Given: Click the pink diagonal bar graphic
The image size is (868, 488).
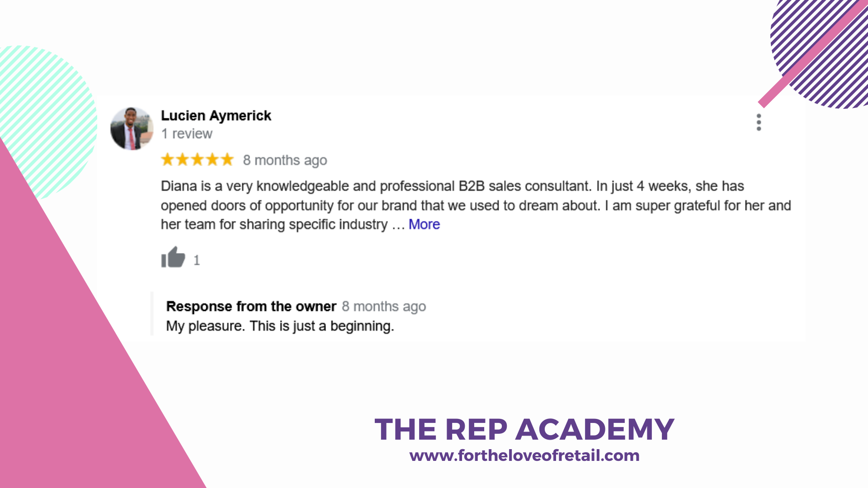Looking at the screenshot, I should click(811, 55).
